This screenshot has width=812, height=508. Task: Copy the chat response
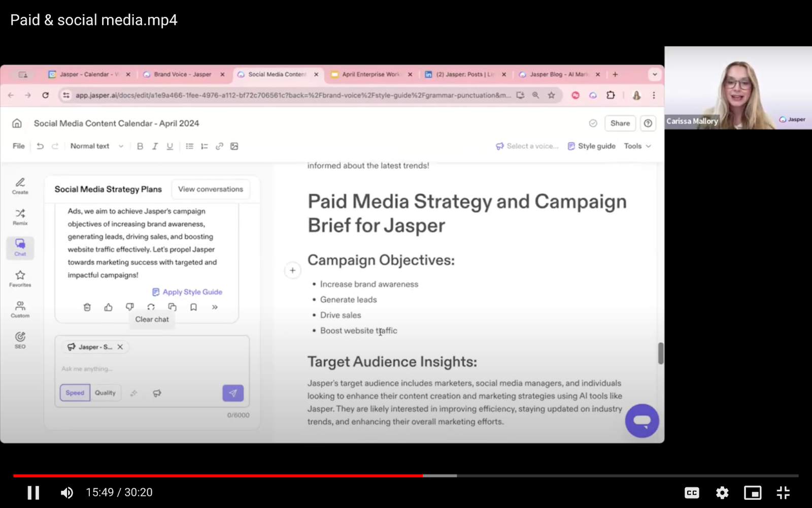pos(173,307)
